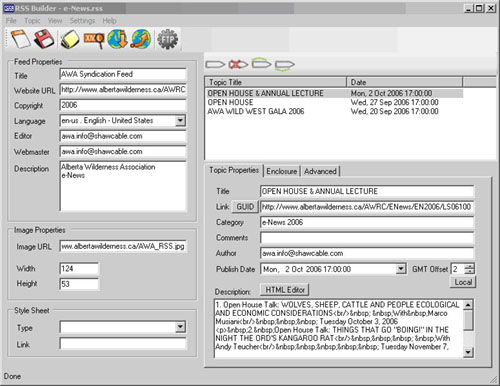Expand the Style Sheet Type dropdown
500x386 pixels.
click(180, 327)
